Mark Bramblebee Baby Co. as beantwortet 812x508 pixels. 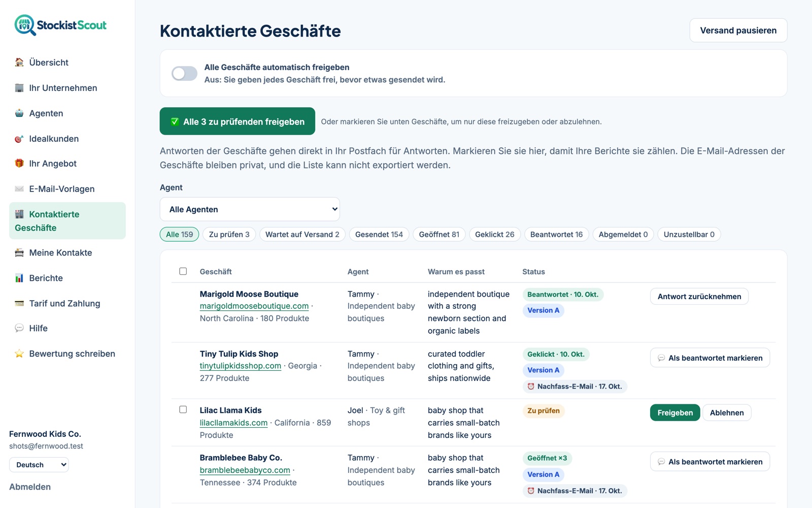point(710,462)
